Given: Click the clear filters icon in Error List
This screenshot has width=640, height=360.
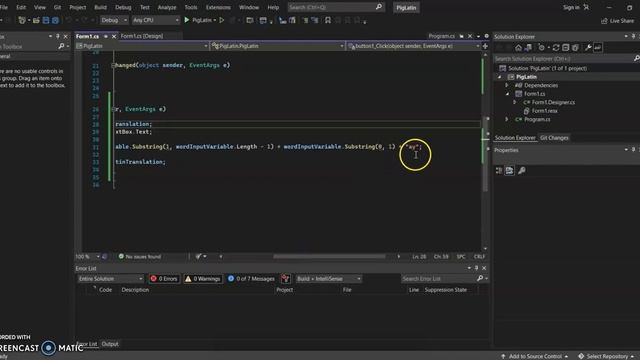Looking at the screenshot, I should pos(285,279).
